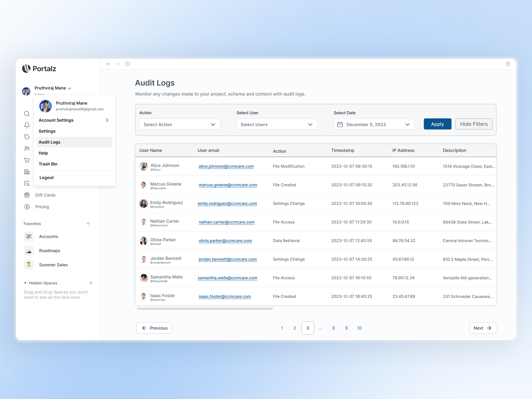
Task: Open the Select Action dropdown
Action: click(180, 124)
